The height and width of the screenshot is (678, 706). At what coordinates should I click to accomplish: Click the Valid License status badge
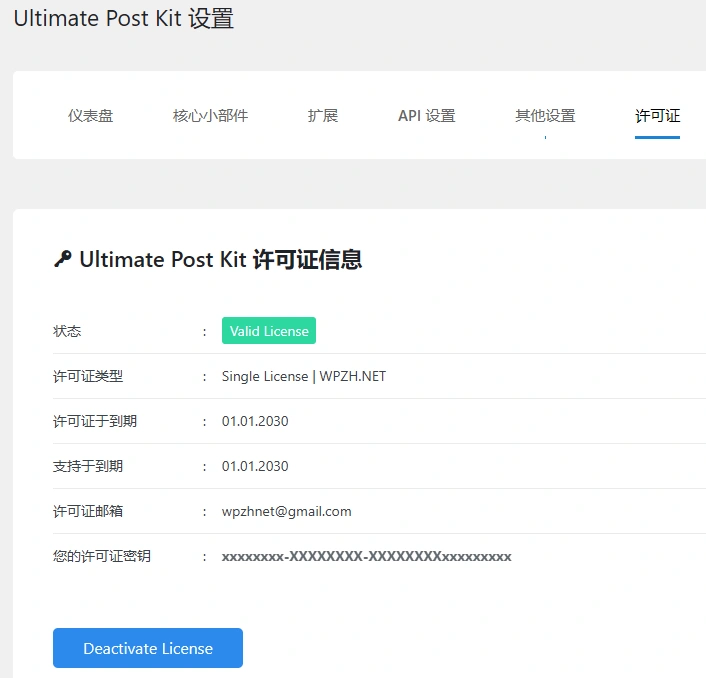[x=269, y=331]
